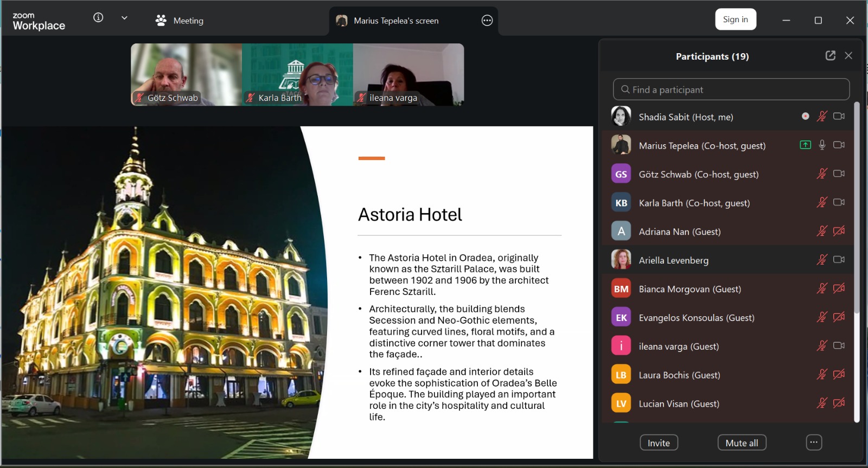Click Adriana Nan's disabled camera icon
The image size is (868, 468).
click(839, 231)
